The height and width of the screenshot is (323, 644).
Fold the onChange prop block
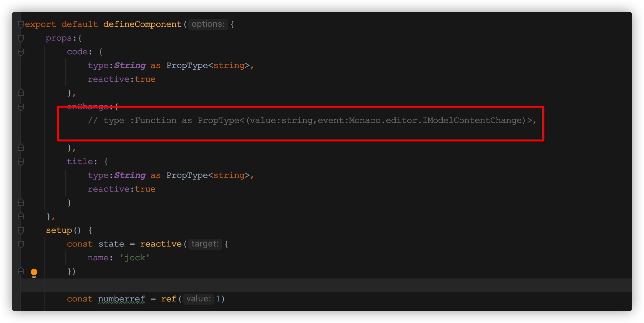click(21, 107)
